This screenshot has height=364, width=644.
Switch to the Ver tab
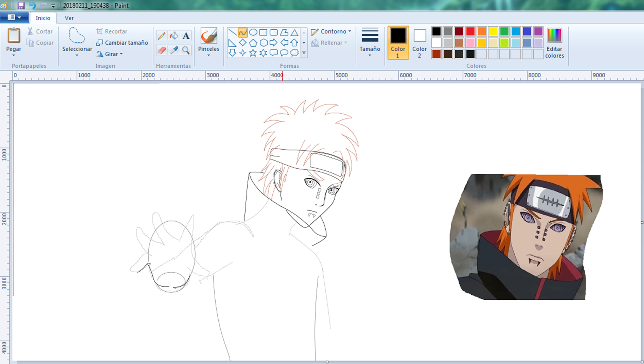point(69,18)
